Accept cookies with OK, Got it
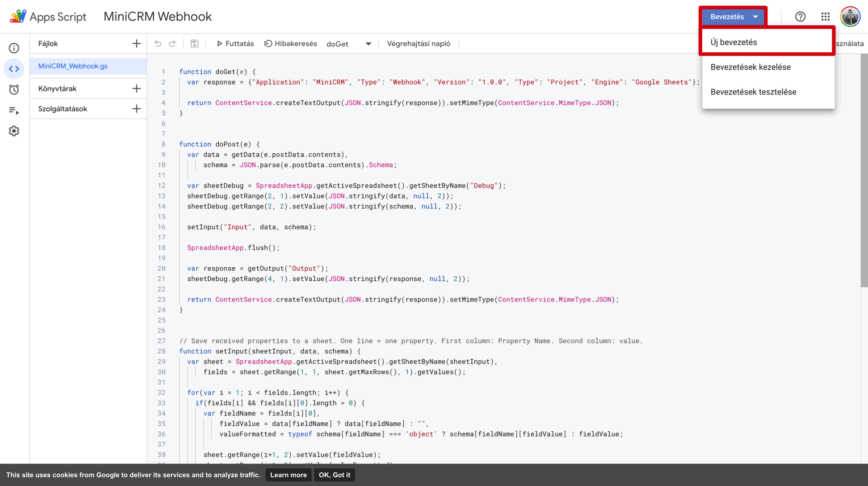Viewport: 868px width, 486px height. (335, 475)
